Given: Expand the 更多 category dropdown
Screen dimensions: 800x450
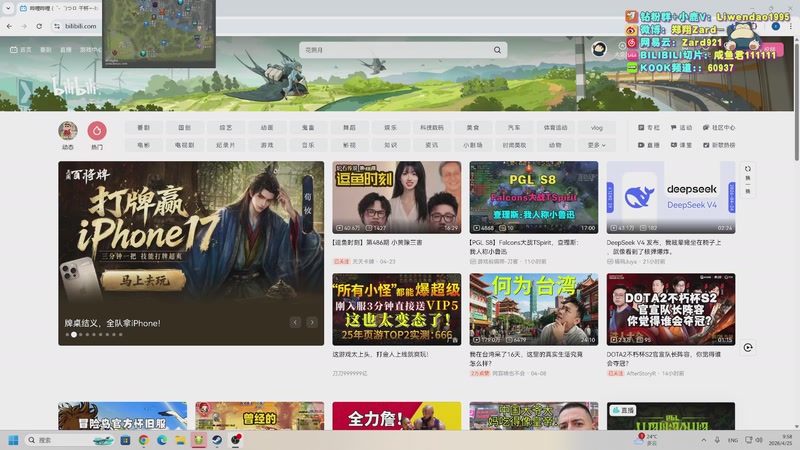Looking at the screenshot, I should pos(596,145).
